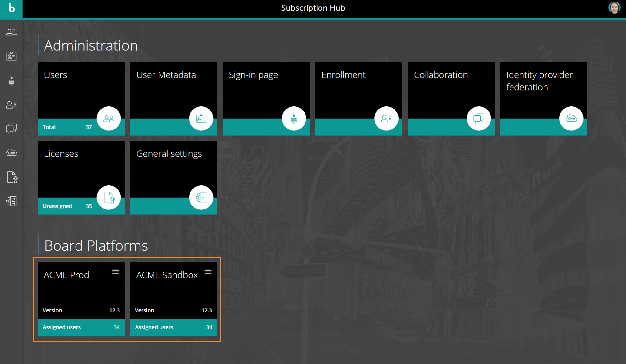Open Enrollment from the sidebar icon
This screenshot has height=364, width=626.
[x=11, y=105]
